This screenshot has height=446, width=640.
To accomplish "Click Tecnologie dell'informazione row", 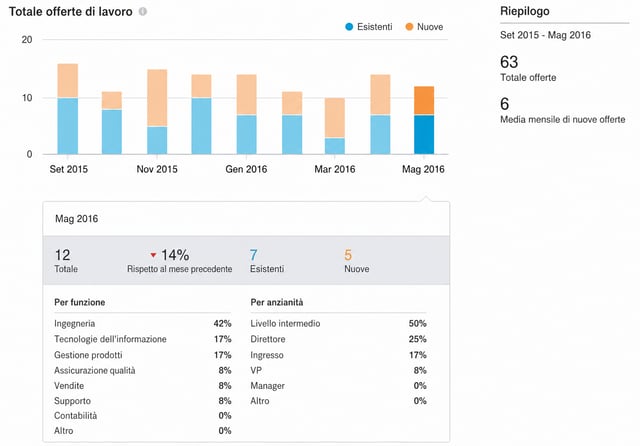I will click(142, 339).
